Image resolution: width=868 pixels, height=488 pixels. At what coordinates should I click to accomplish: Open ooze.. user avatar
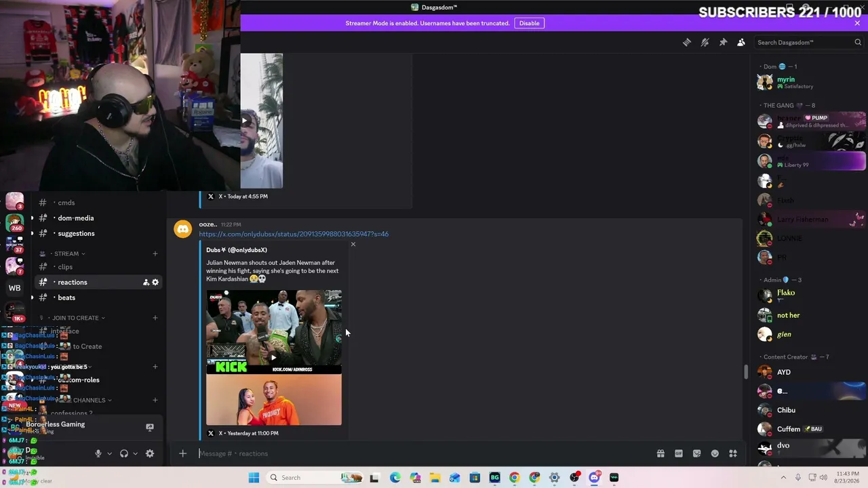tap(182, 230)
